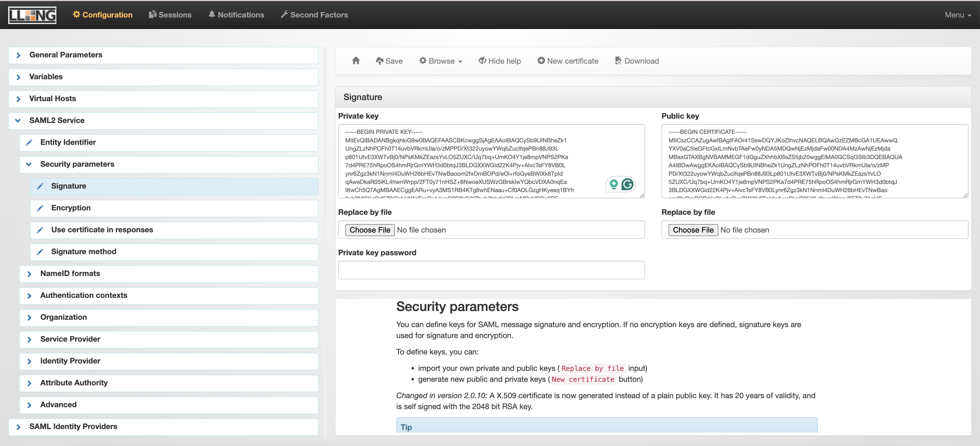This screenshot has height=446, width=980.
Task: Open the Sessions tab
Action: (x=170, y=15)
